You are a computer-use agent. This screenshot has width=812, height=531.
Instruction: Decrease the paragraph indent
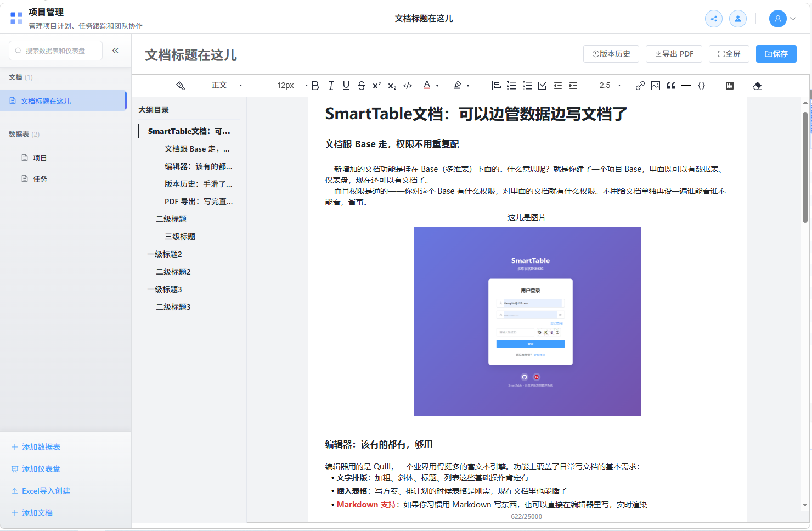(558, 86)
